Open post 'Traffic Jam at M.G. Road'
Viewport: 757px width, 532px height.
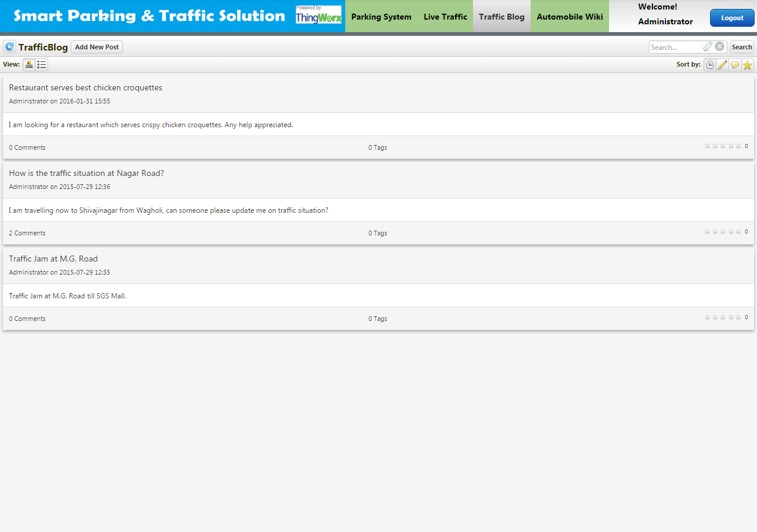pos(53,259)
